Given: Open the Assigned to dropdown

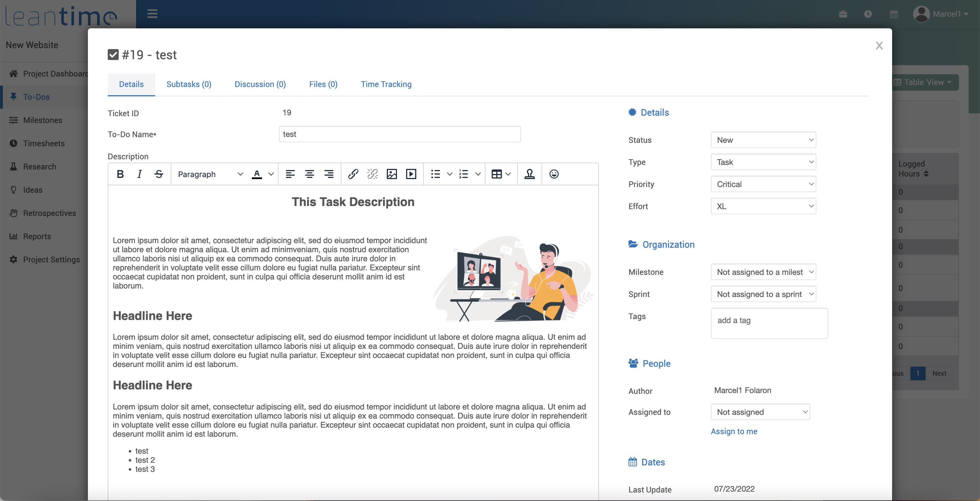Looking at the screenshot, I should (x=760, y=412).
